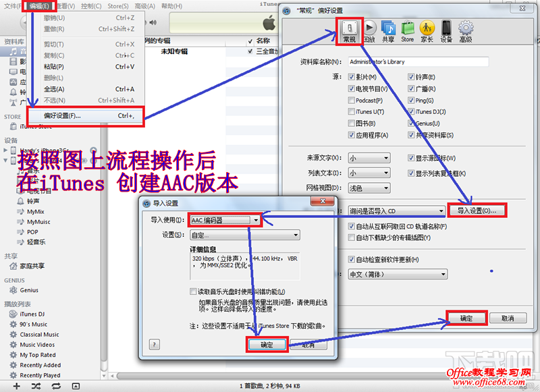The height and width of the screenshot is (392, 540).
Task: Toggle the Ping(G) checkbox
Action: point(411,100)
